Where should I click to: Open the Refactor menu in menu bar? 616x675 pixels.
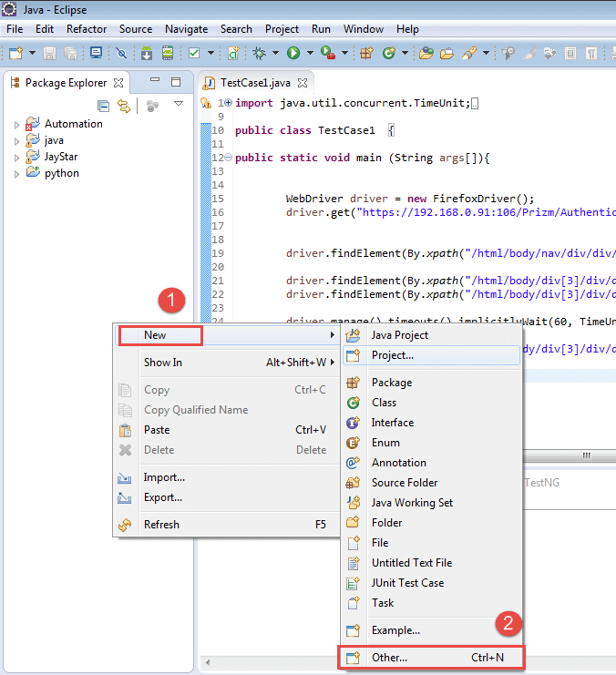pos(87,29)
